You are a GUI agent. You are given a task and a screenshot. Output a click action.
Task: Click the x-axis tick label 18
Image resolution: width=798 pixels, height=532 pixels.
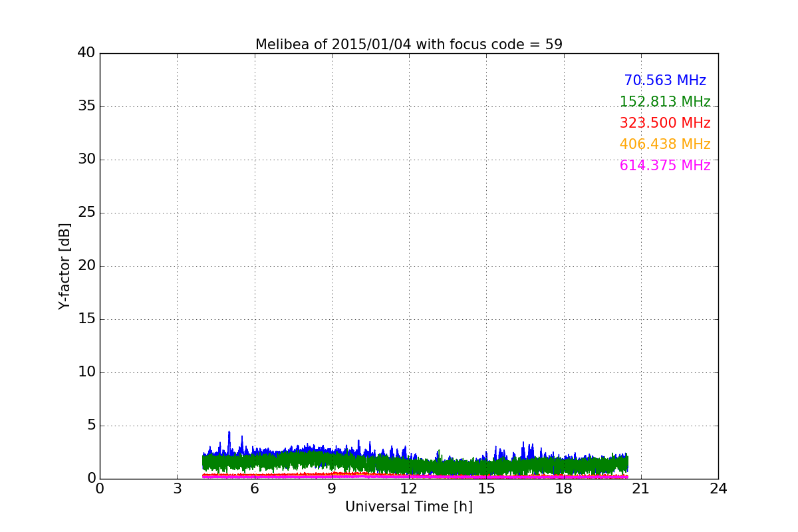tap(564, 489)
